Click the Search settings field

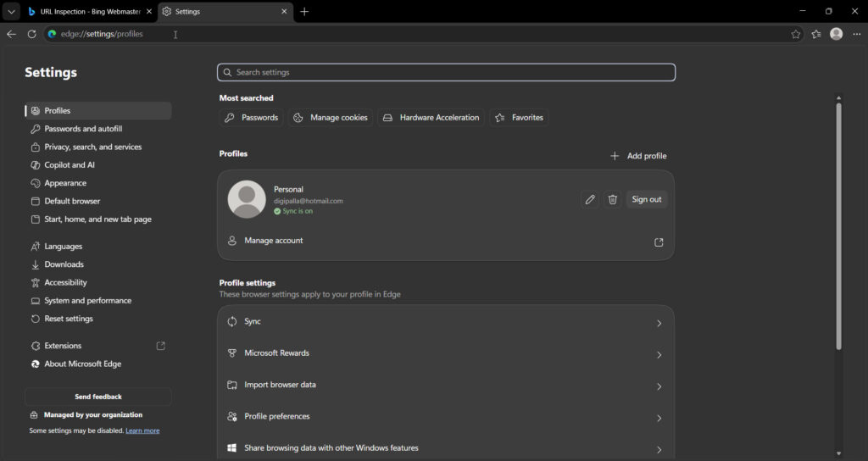(x=446, y=73)
